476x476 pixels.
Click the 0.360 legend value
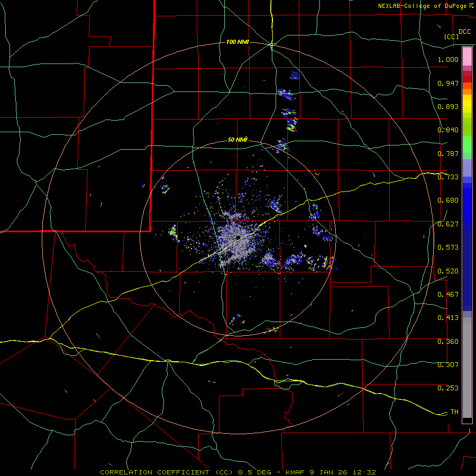[x=448, y=342]
